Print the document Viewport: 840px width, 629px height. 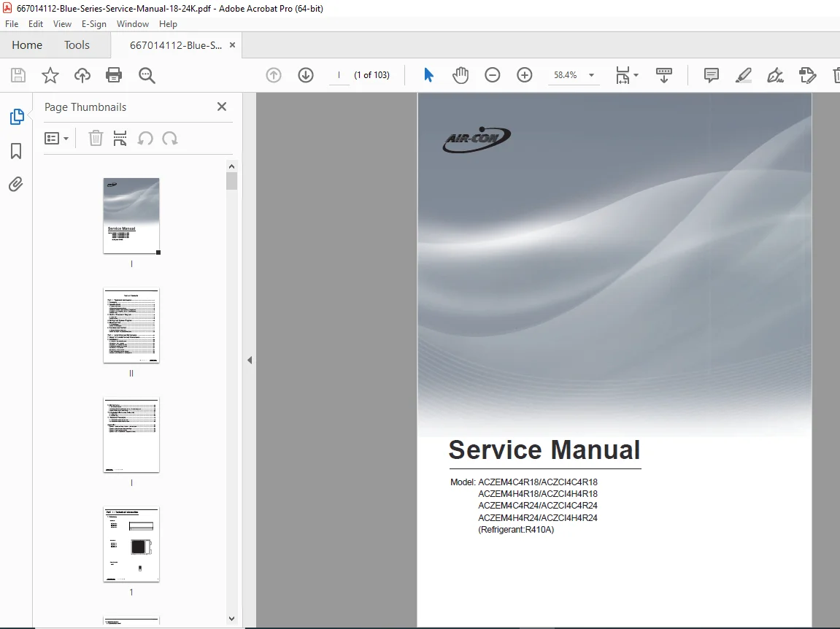(114, 75)
